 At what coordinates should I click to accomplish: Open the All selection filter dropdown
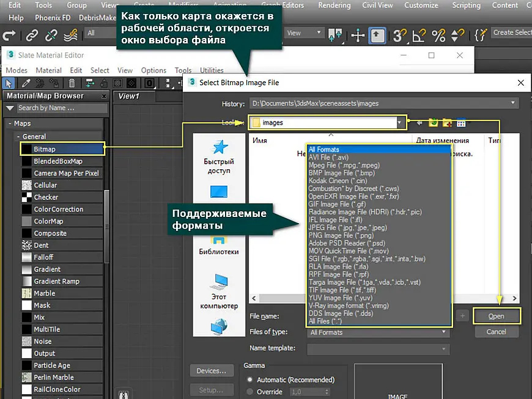101,33
